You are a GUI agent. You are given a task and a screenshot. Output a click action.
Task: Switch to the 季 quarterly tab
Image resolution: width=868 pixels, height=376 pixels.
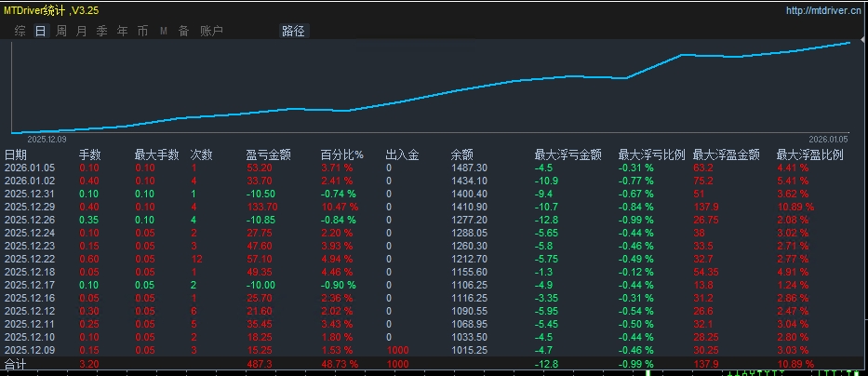(x=101, y=31)
